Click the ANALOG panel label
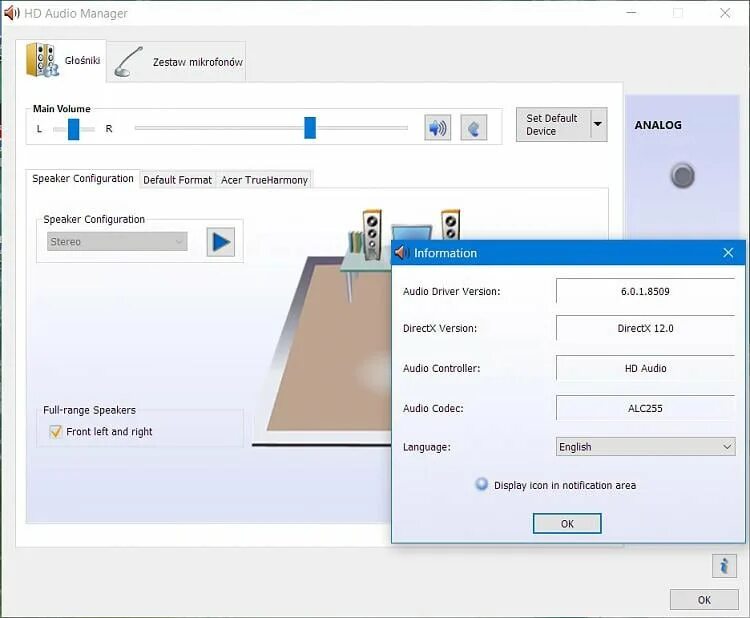The height and width of the screenshot is (618, 750). (658, 125)
